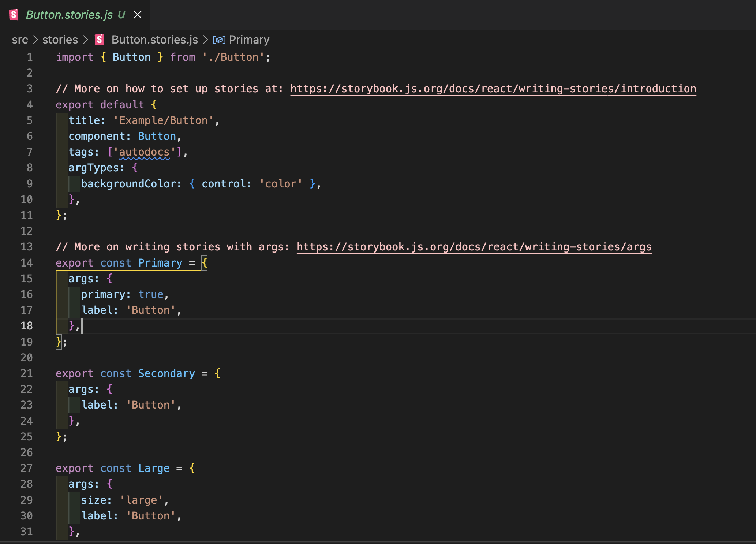Click the 'from' keyword on line 1

coord(183,57)
